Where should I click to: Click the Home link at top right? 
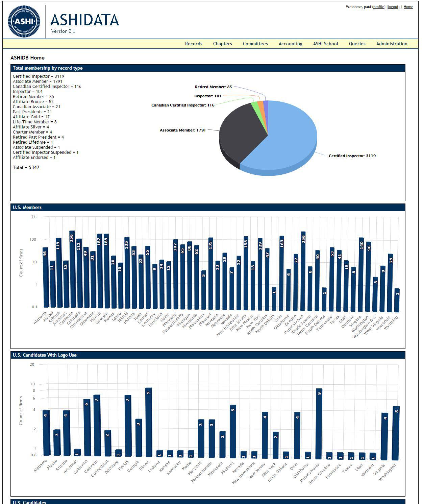click(x=408, y=7)
